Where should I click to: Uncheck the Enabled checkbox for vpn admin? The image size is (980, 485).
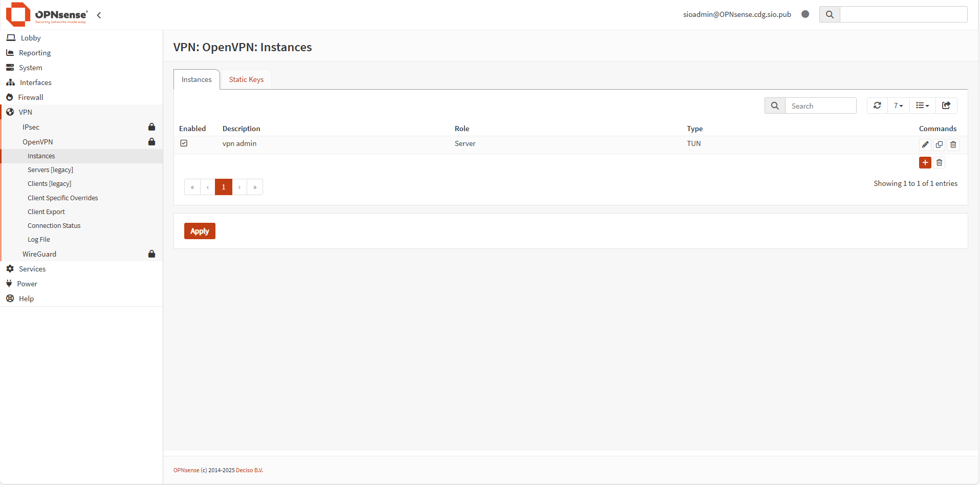coord(184,143)
